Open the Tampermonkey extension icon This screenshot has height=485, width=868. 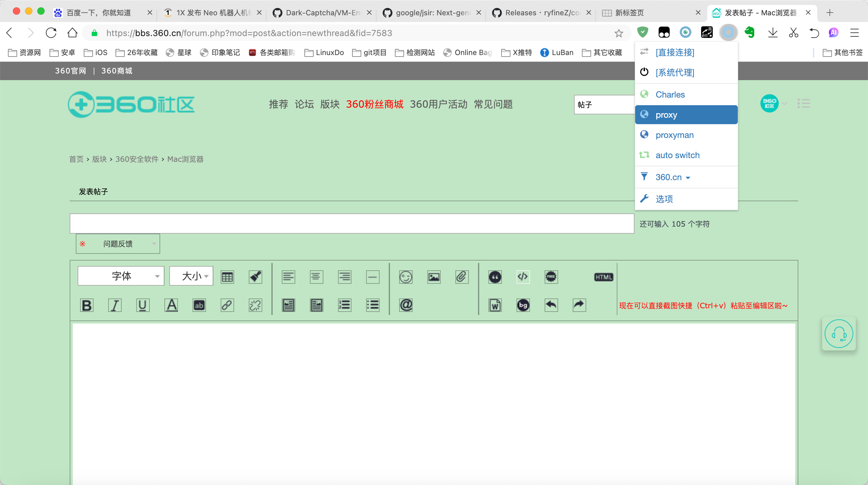pos(664,32)
